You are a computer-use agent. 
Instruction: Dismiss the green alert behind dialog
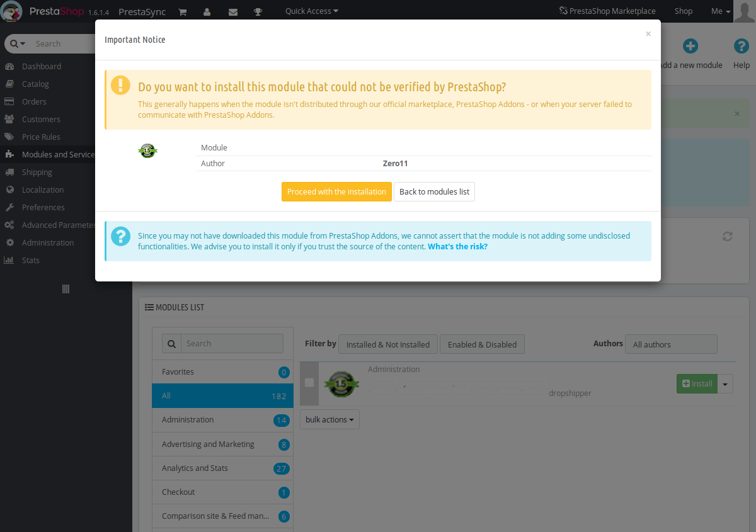(x=738, y=114)
